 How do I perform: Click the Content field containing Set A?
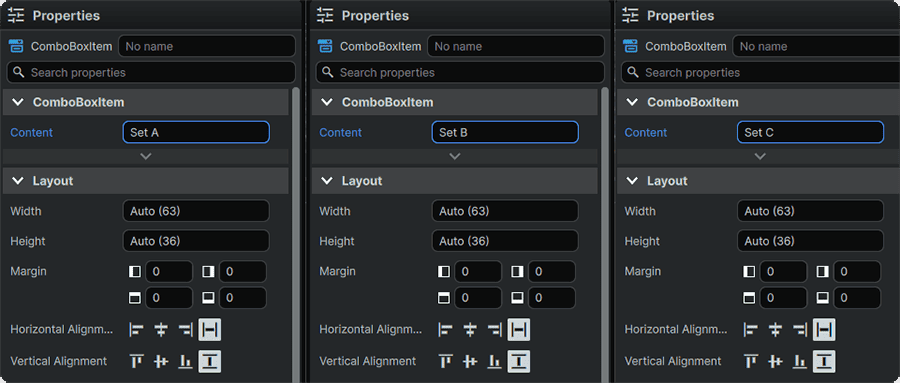(x=196, y=132)
